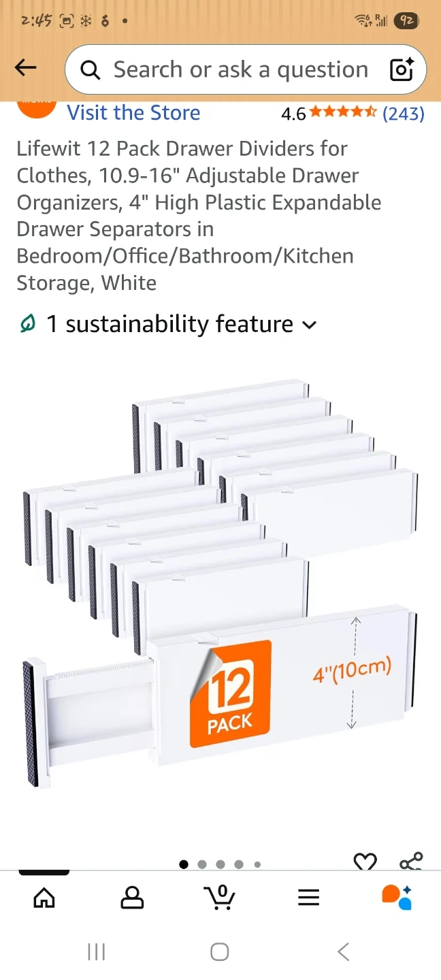Tap Android recent apps button
Viewport: 441px width, 980px height.
click(x=97, y=951)
